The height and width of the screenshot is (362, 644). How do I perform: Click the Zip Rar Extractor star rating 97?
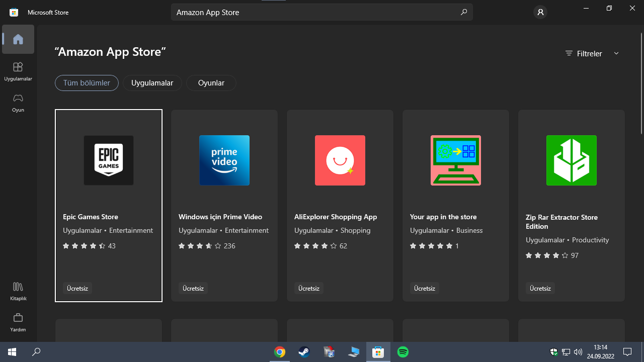552,255
